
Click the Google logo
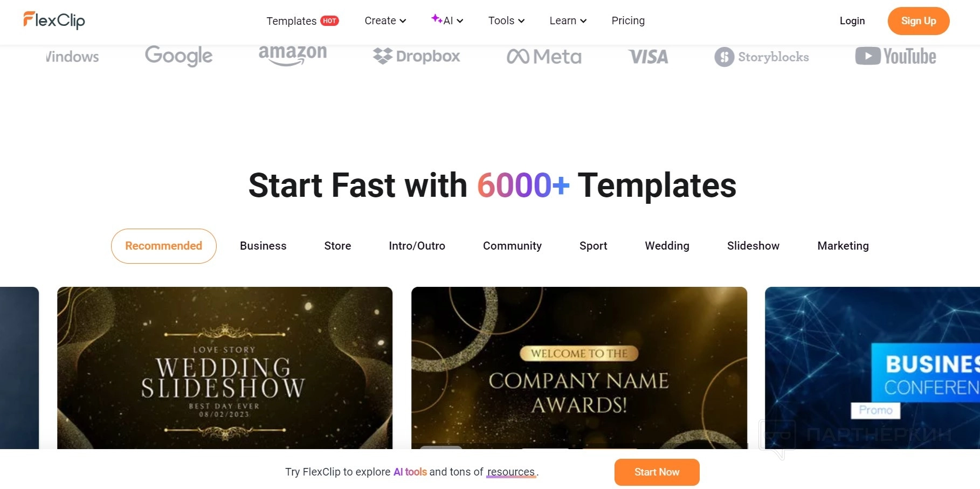(178, 56)
